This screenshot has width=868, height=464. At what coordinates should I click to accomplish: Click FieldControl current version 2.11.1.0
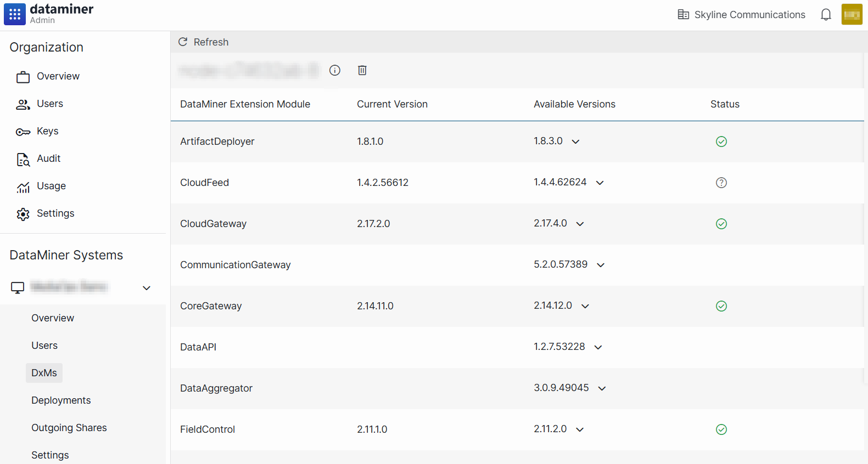tap(372, 429)
